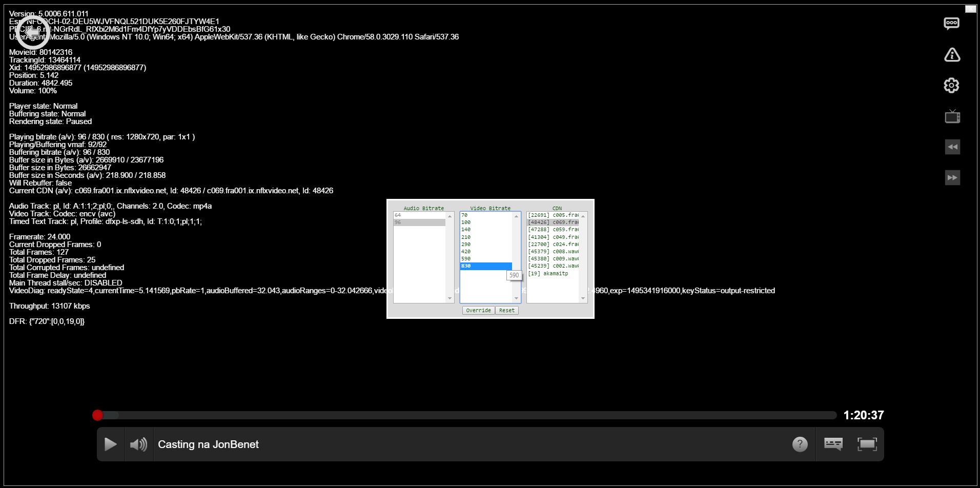Open the settings gear icon
Viewport: 980px width, 488px height.
click(952, 85)
